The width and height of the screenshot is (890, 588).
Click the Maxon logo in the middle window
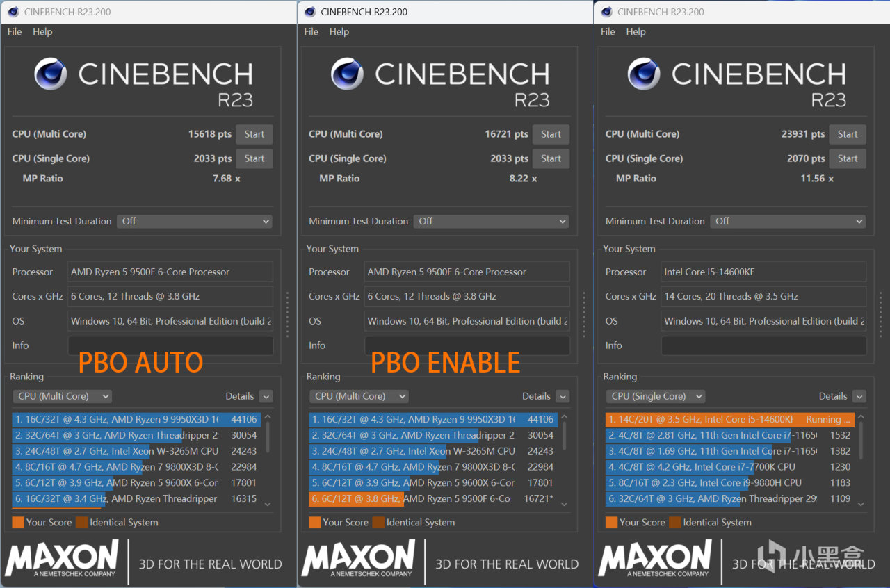[x=359, y=560]
